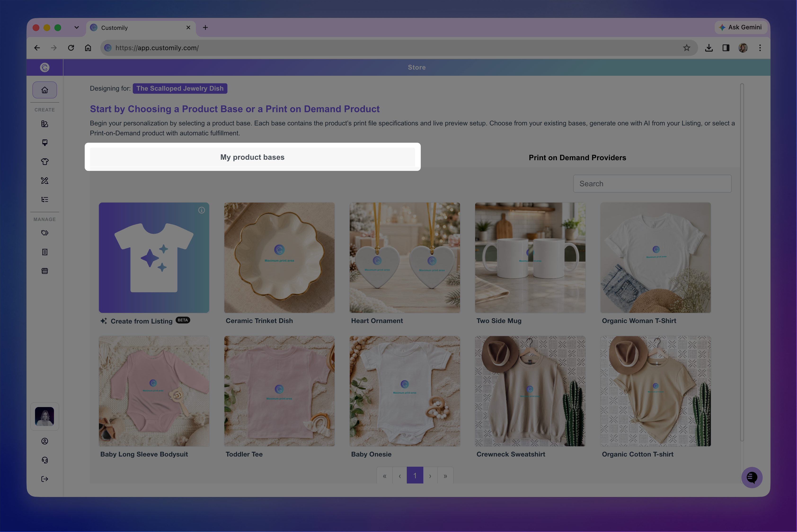Screen dimensions: 797x532
Task: Open the tags icon under MANAGE
Action: pos(44,233)
